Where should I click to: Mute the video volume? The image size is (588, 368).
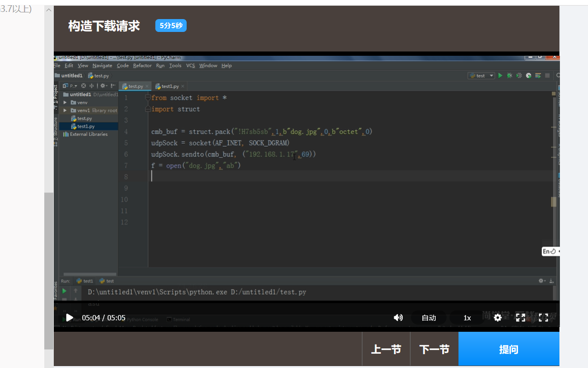(398, 317)
